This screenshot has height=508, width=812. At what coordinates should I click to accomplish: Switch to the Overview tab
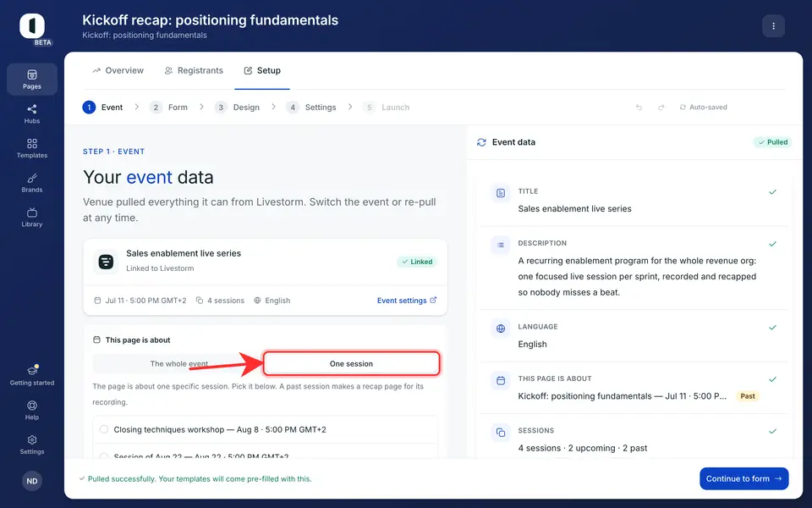[x=118, y=70]
